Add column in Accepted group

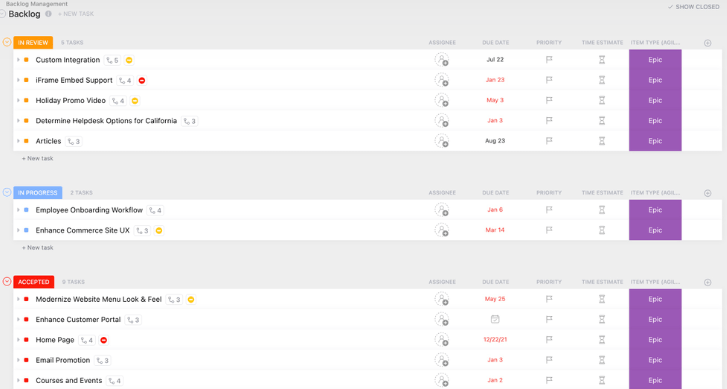pyautogui.click(x=708, y=282)
